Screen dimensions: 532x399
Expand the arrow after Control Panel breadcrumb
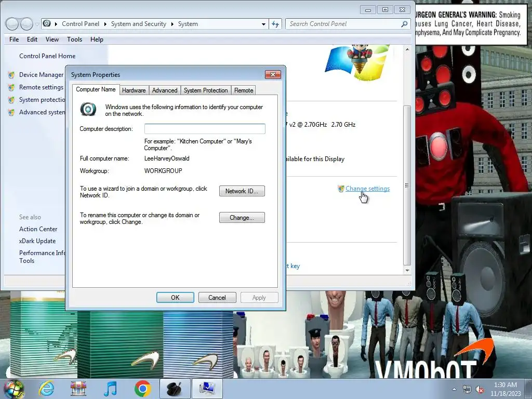pos(105,24)
